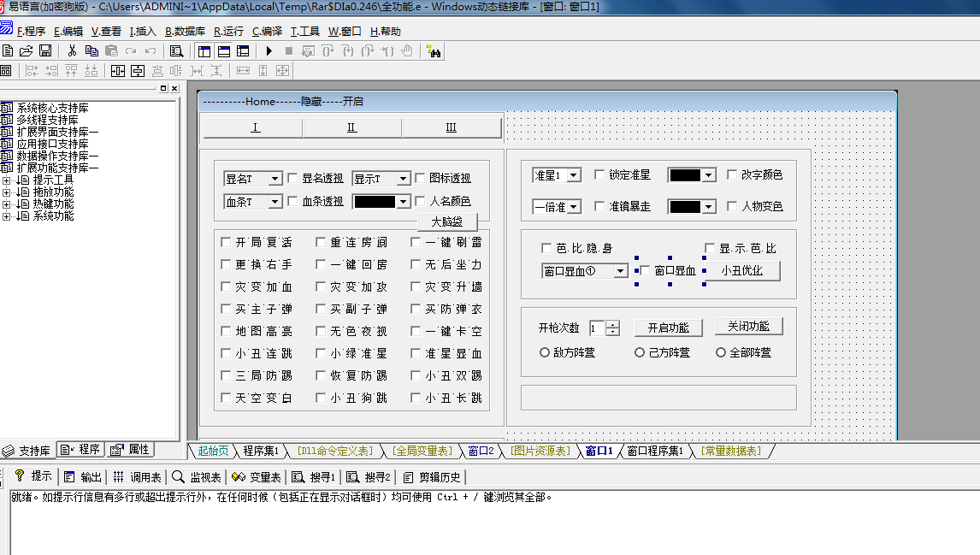Viewport: 980px width, 555px height.
Task: Tick the 一键刷雷 checkbox
Action: coord(416,242)
